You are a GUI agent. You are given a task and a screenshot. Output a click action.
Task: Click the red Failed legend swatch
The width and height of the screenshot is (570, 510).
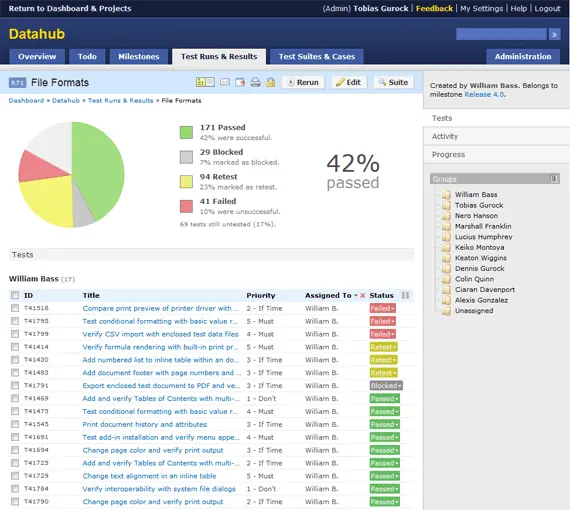(186, 206)
